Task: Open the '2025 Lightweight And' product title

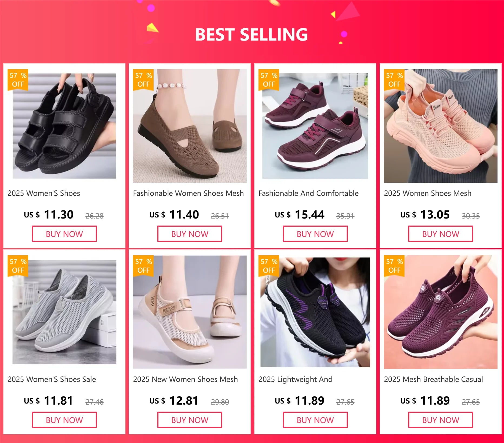Action: [296, 379]
